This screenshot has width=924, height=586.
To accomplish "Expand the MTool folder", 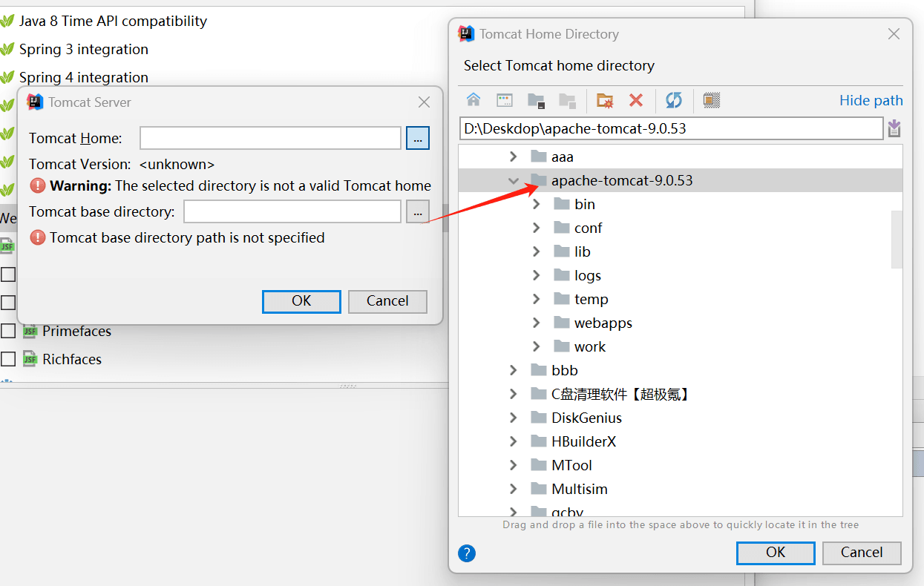I will (x=513, y=465).
